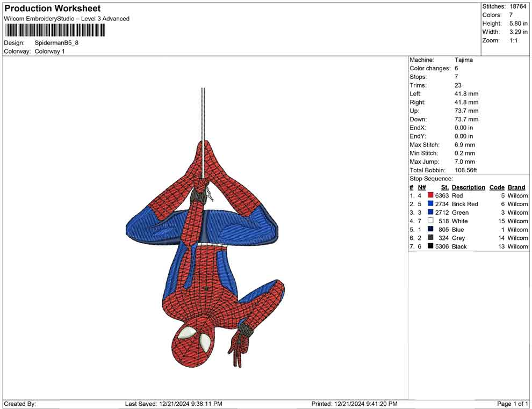532x409 pixels.
Task: Click the Description column header
Action: (x=469, y=187)
